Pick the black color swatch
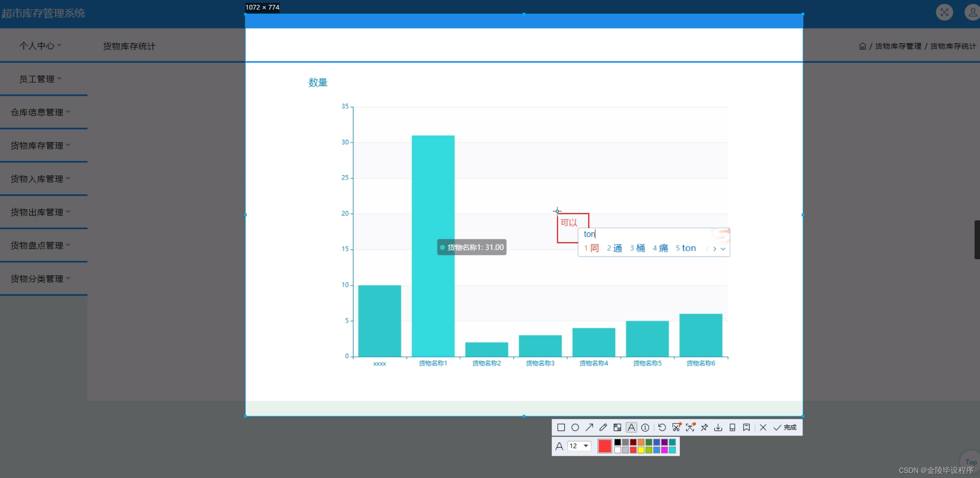This screenshot has height=478, width=980. pyautogui.click(x=618, y=442)
